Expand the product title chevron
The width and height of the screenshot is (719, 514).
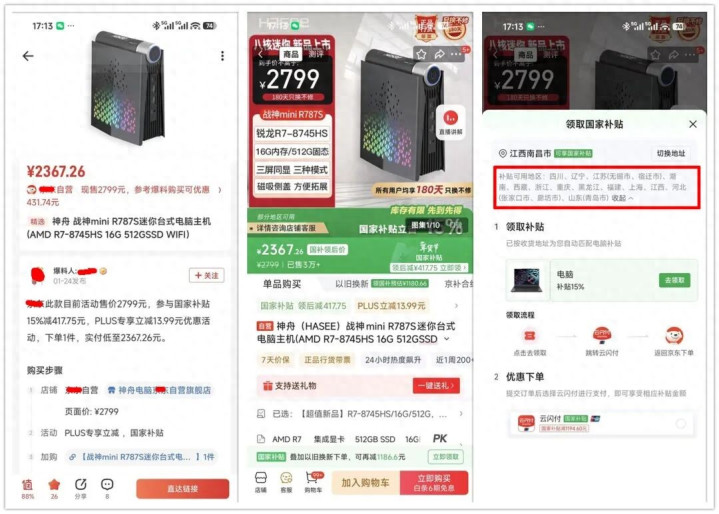coord(447,339)
